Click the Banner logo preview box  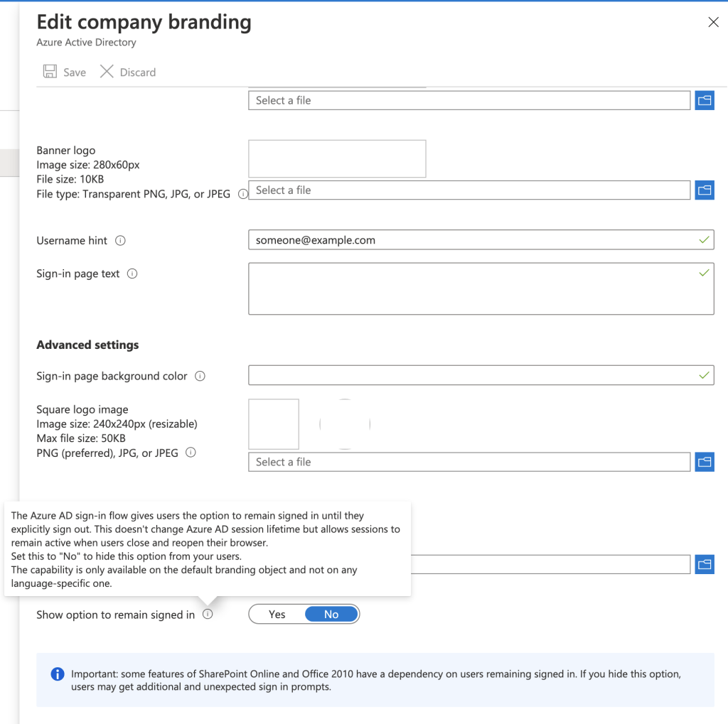[337, 158]
